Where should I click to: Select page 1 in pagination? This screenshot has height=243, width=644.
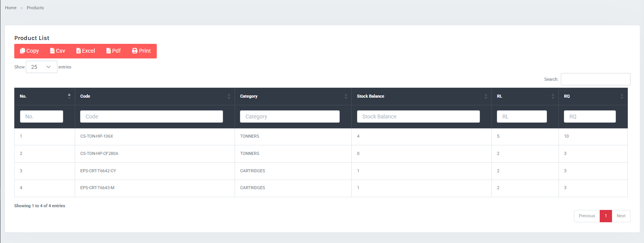[x=605, y=216]
